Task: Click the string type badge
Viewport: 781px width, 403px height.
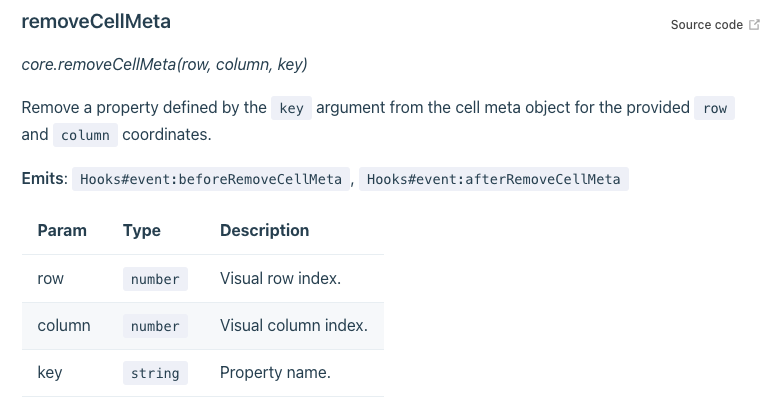Action: click(x=155, y=373)
